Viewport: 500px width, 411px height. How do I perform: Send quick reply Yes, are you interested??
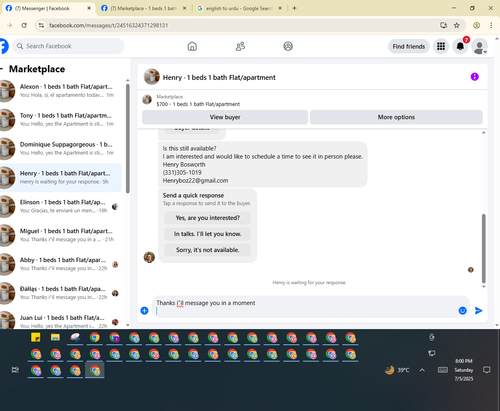pyautogui.click(x=208, y=218)
